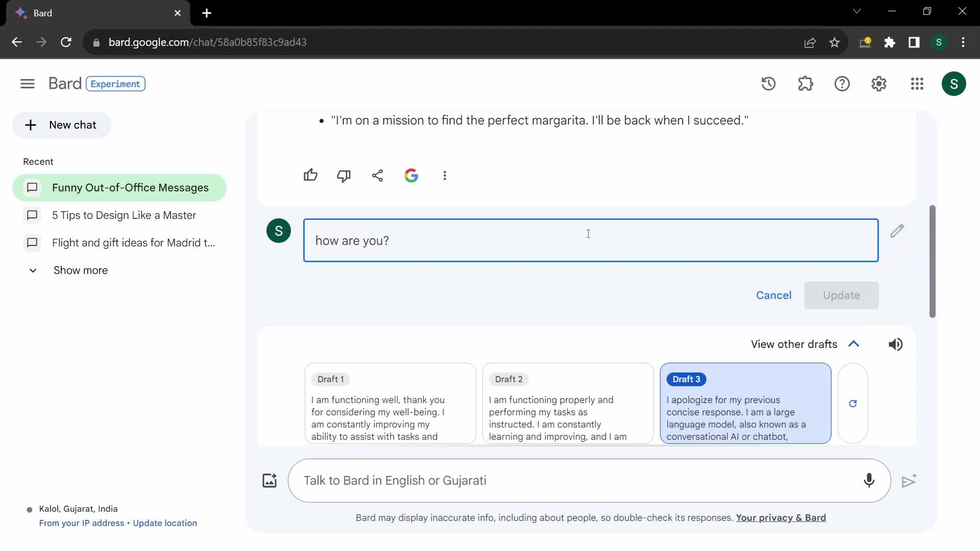Click the Cancel button
980x551 pixels.
tap(773, 295)
